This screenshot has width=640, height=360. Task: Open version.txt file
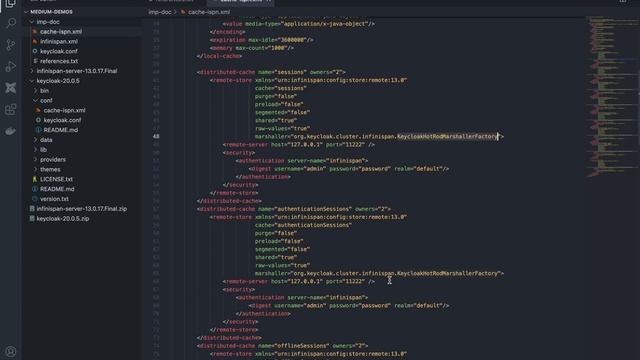(x=54, y=199)
